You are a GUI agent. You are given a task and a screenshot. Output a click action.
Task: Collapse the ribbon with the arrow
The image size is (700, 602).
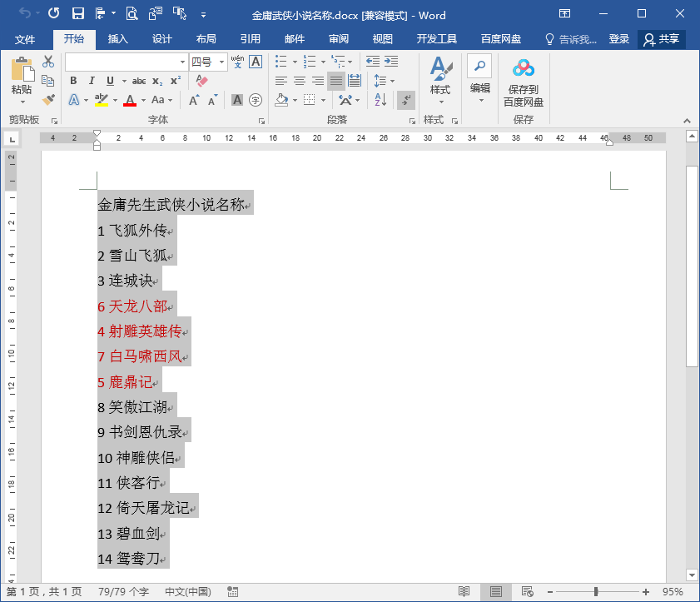pyautogui.click(x=687, y=121)
